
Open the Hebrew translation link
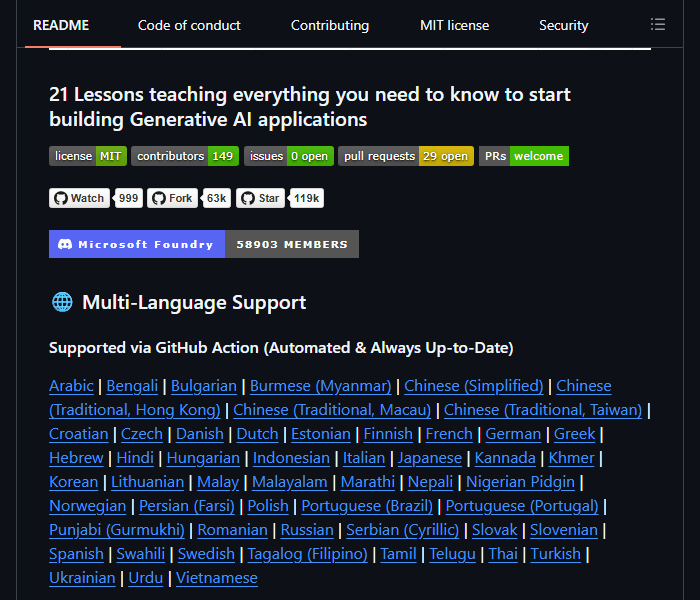(76, 458)
